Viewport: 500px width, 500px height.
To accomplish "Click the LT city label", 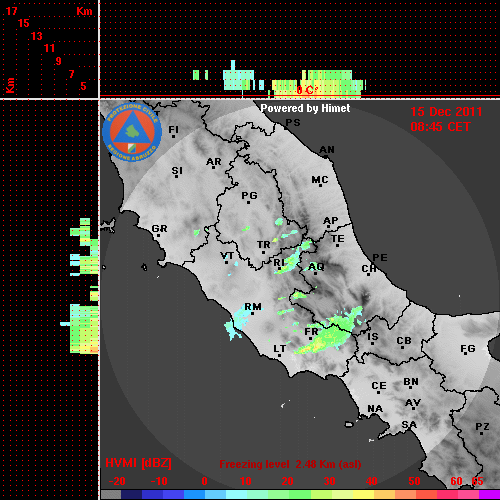I will click(280, 349).
